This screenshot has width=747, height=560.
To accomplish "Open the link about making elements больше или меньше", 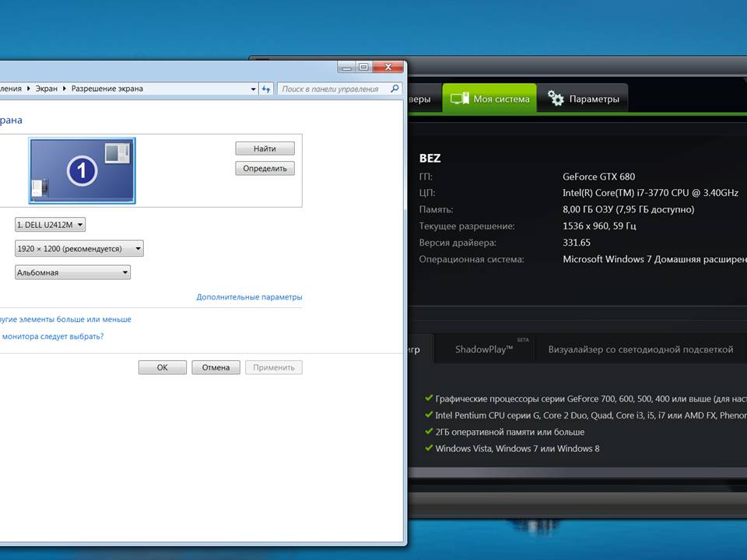I will coord(65,319).
